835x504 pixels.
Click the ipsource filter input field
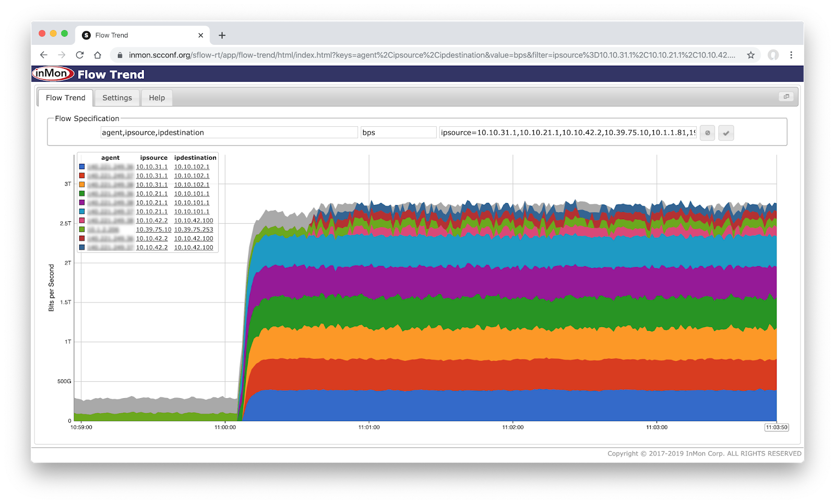pos(568,133)
